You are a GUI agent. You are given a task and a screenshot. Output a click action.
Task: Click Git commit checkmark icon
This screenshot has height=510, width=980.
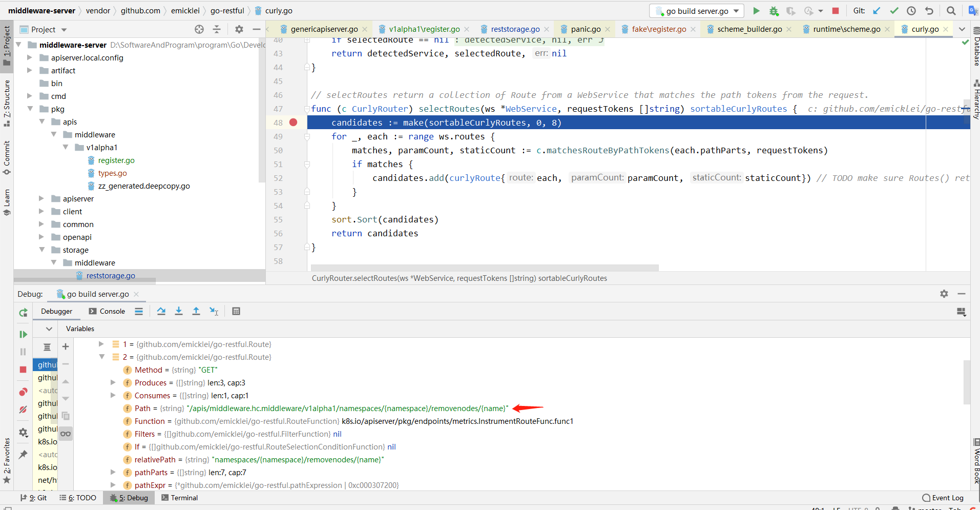pos(894,11)
